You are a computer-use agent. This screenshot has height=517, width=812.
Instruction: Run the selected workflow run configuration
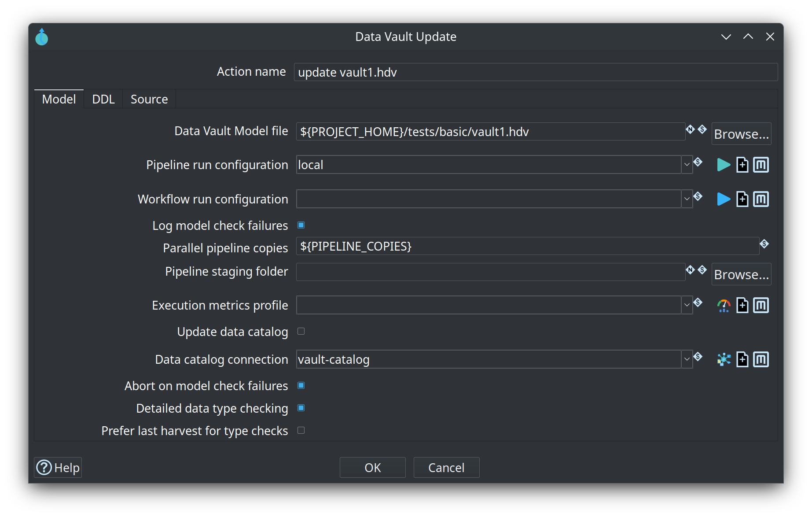pyautogui.click(x=724, y=199)
